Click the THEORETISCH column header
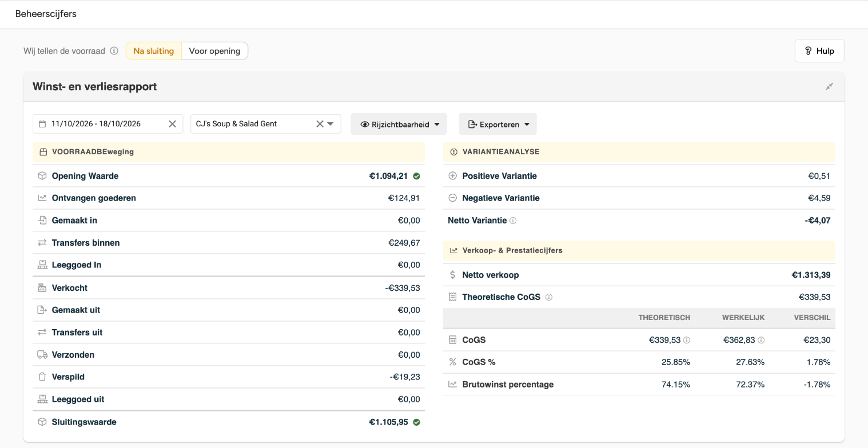 click(664, 318)
